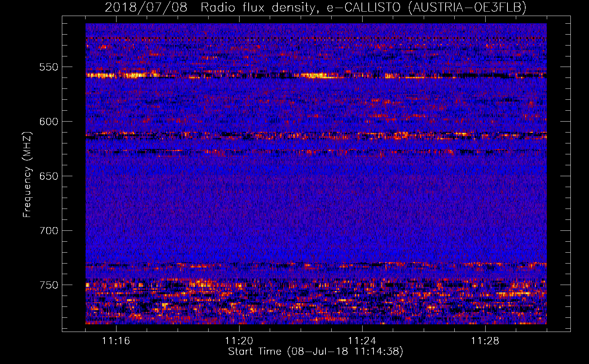This screenshot has width=589, height=364.
Task: Click the 650 frequency tick label
Action: [x=49, y=176]
